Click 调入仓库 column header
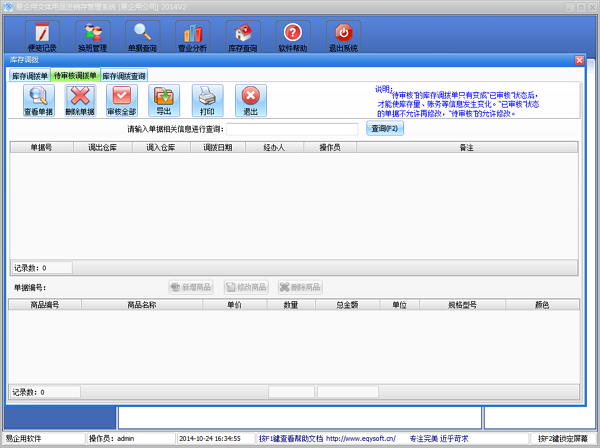This screenshot has width=600, height=448. tap(161, 147)
